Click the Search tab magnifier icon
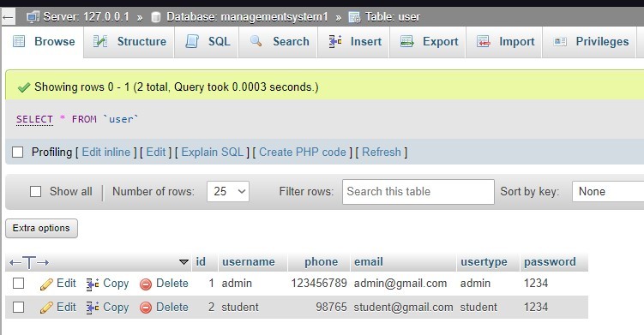 256,41
